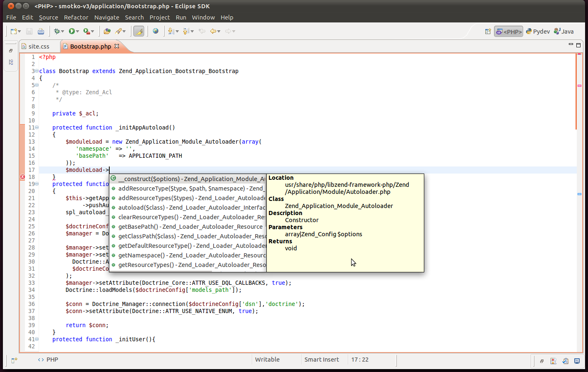Viewport: 588px width, 372px height.
Task: Toggle Mark Occurrences highlighter button
Action: coord(139,31)
